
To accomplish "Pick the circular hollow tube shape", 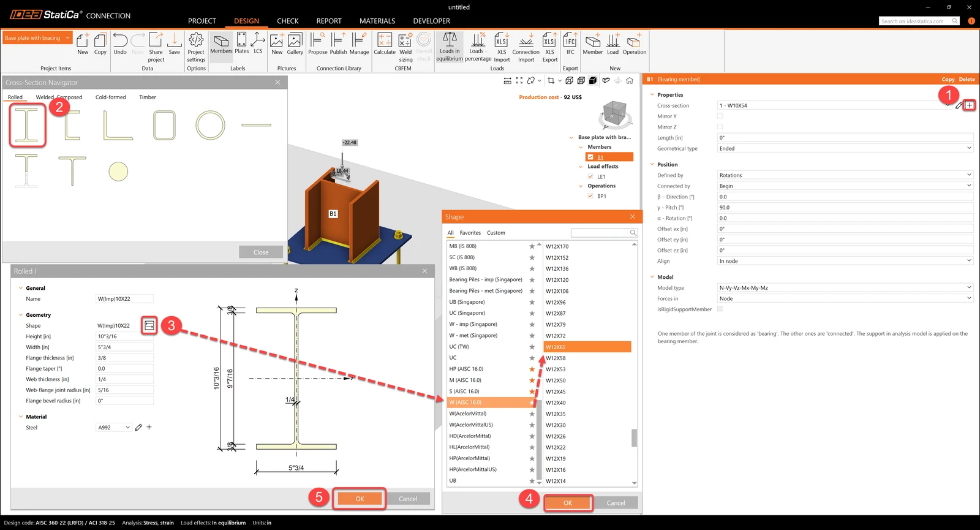I will coord(210,125).
